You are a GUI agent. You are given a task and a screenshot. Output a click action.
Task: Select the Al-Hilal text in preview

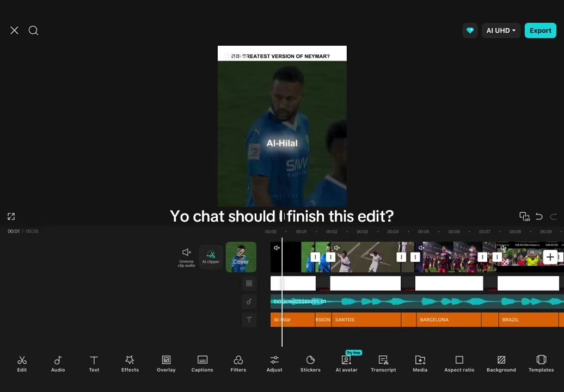tap(282, 143)
